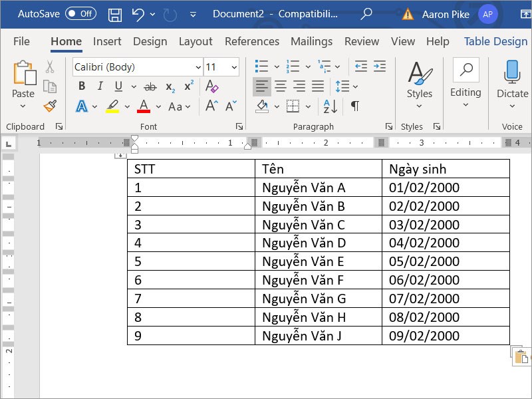
Task: Open Paragraph dialog launcher
Action: click(389, 126)
